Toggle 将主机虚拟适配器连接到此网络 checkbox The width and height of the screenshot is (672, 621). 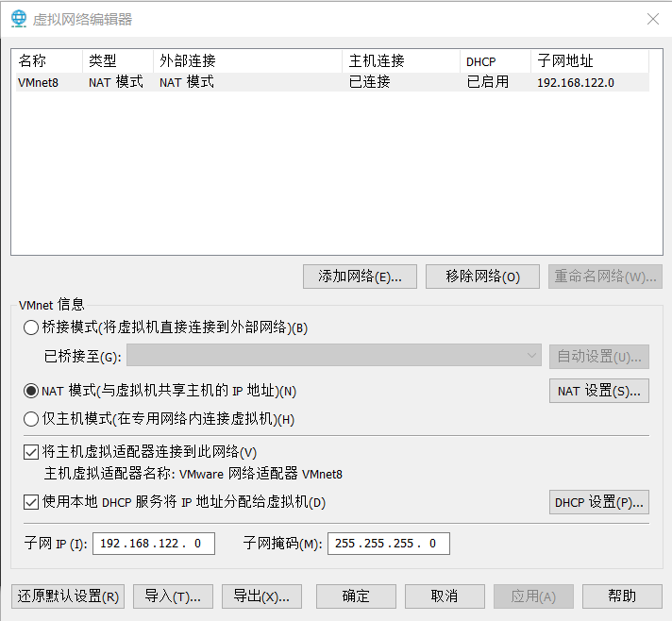(30, 453)
